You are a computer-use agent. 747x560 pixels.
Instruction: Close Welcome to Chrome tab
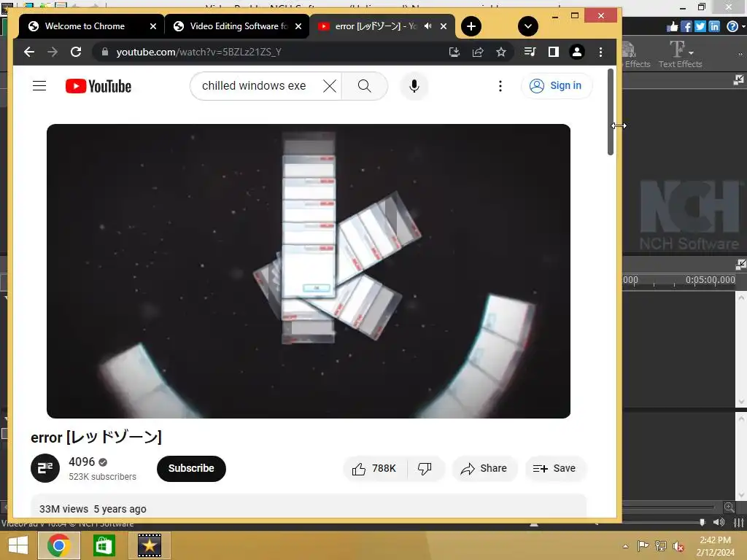[153, 26]
